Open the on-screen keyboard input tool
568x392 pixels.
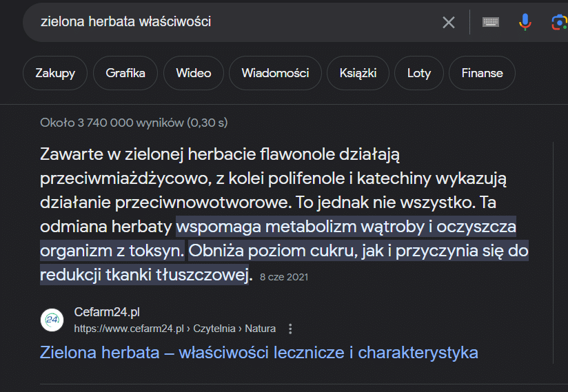491,23
